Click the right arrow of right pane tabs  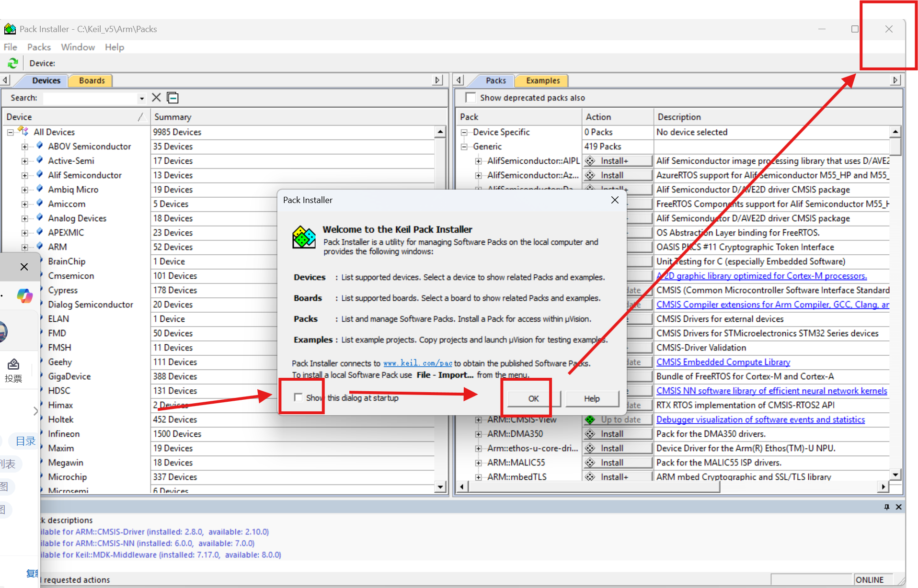pyautogui.click(x=895, y=80)
